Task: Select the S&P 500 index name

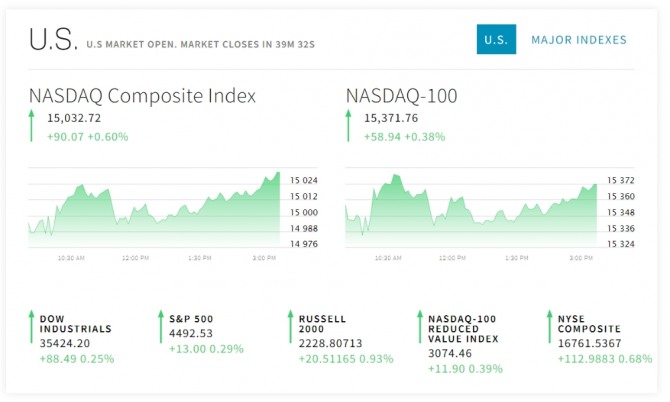Action: point(191,319)
